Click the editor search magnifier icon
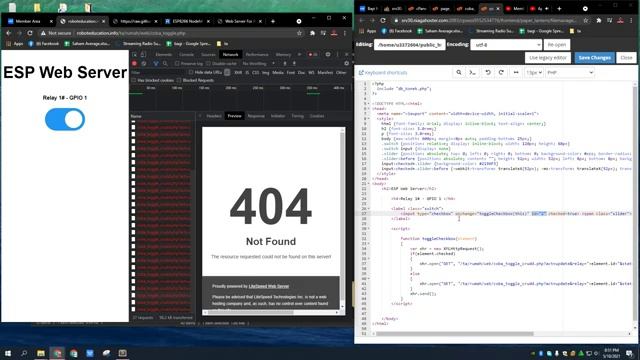640x360 pixels. pos(459,72)
